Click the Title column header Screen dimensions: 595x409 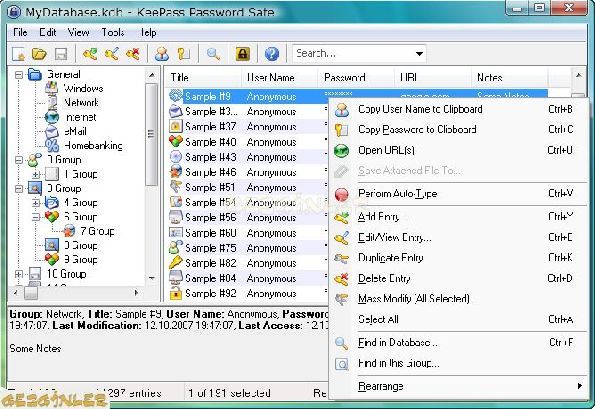pos(204,77)
